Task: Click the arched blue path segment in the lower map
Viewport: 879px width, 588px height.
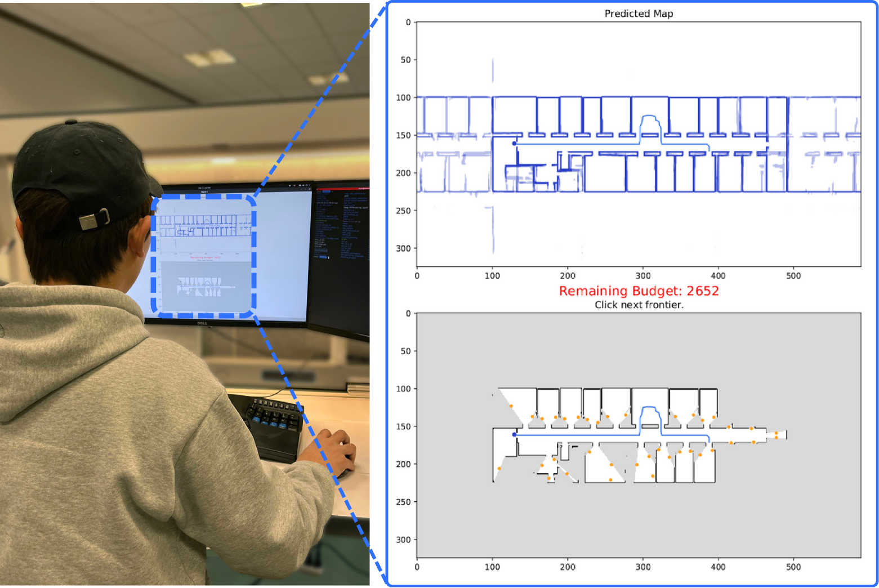Action: [650, 407]
